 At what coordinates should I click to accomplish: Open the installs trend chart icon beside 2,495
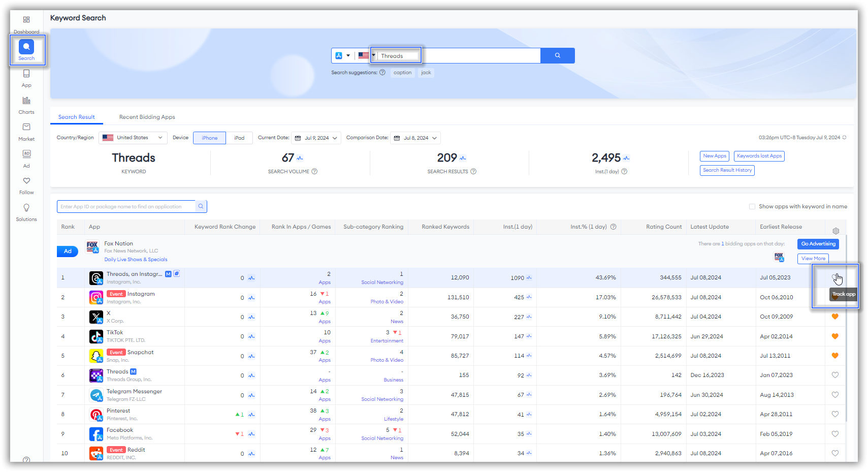626,158
